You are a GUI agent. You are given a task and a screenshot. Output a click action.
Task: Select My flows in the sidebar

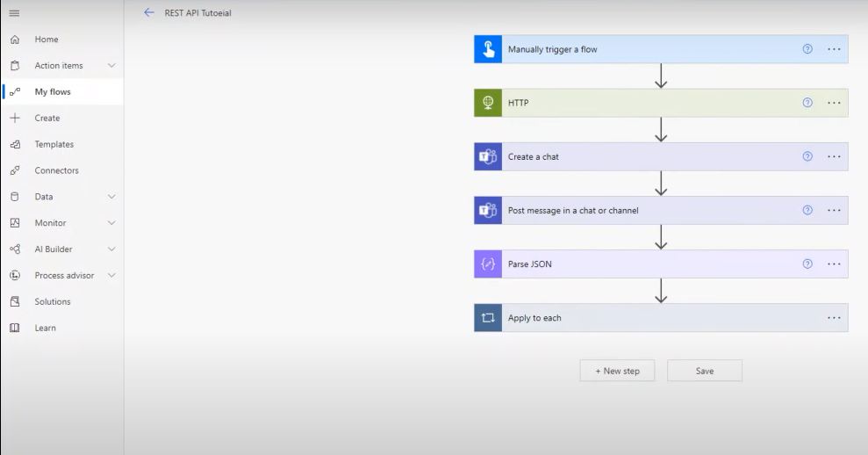tap(62, 91)
